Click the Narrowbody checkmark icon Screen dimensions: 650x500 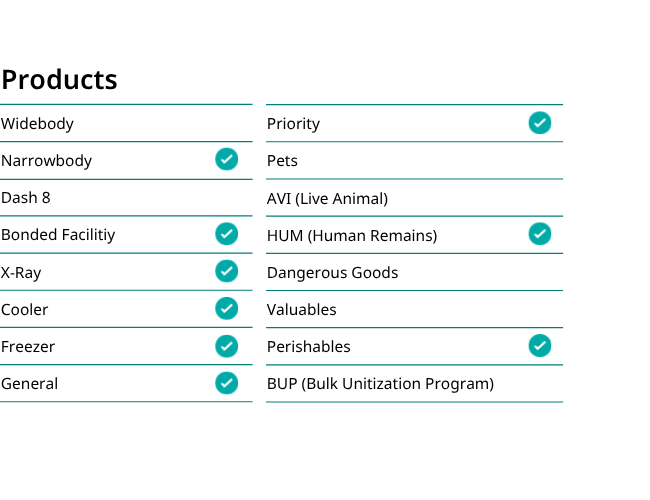(x=226, y=159)
